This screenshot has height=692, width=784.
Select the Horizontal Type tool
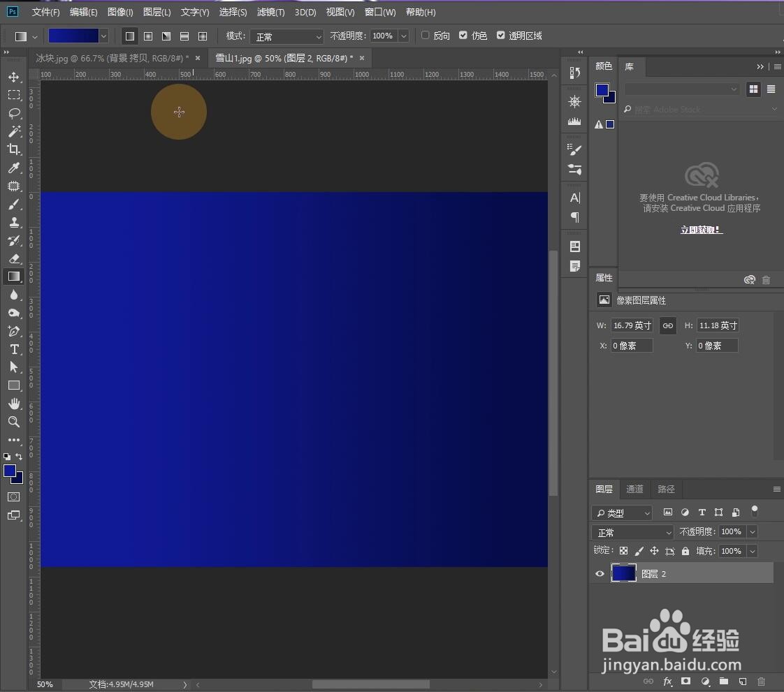coord(13,349)
